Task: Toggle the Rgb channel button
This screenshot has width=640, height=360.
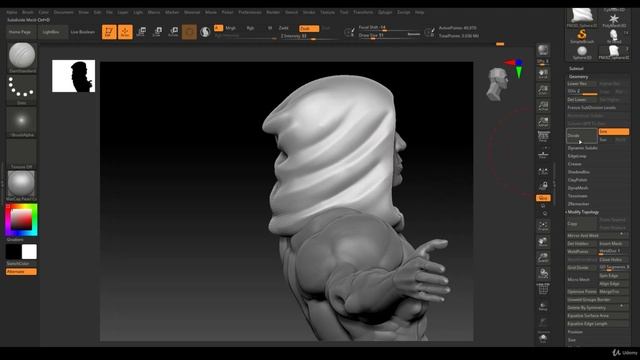Action: point(250,28)
